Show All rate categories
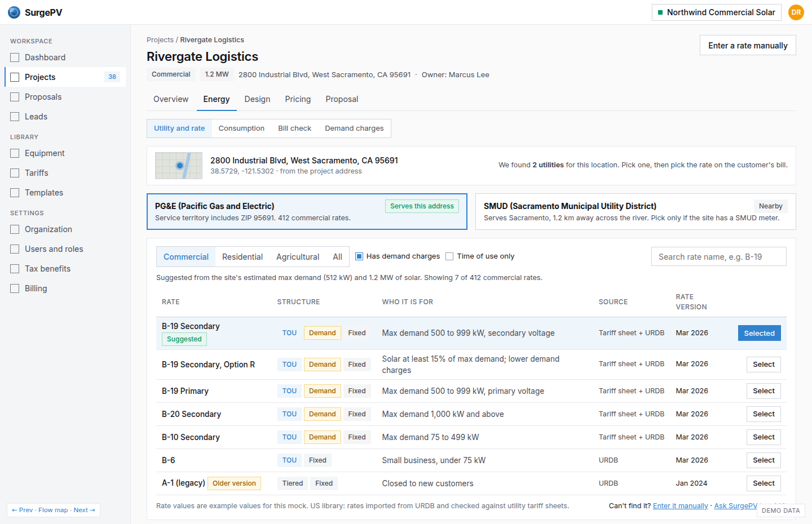 coord(338,257)
